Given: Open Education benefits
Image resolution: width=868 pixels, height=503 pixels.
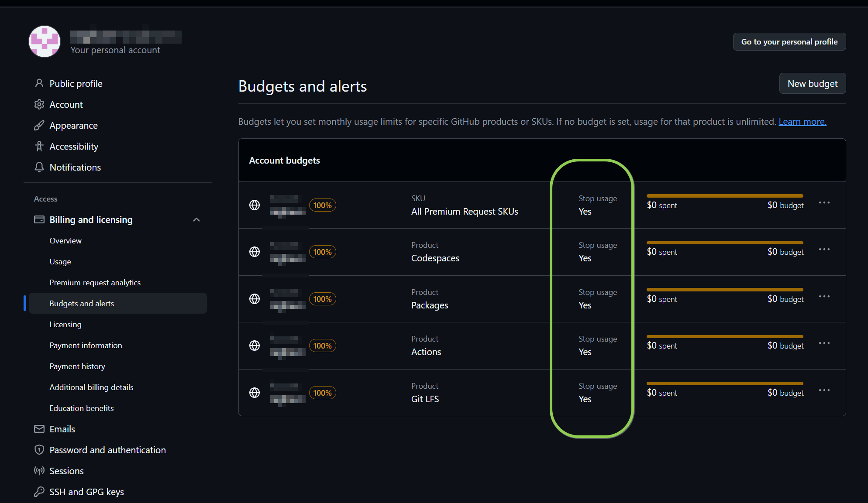Looking at the screenshot, I should tap(82, 408).
